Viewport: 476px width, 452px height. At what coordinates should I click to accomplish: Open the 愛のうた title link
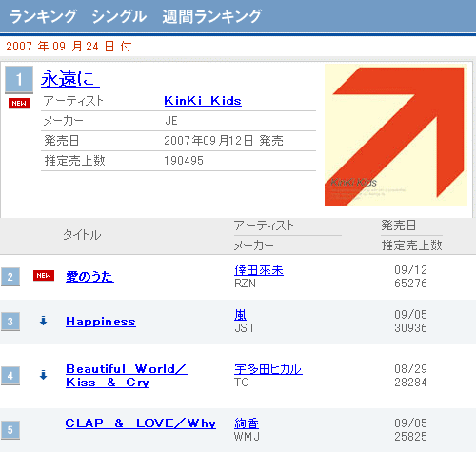click(x=89, y=277)
